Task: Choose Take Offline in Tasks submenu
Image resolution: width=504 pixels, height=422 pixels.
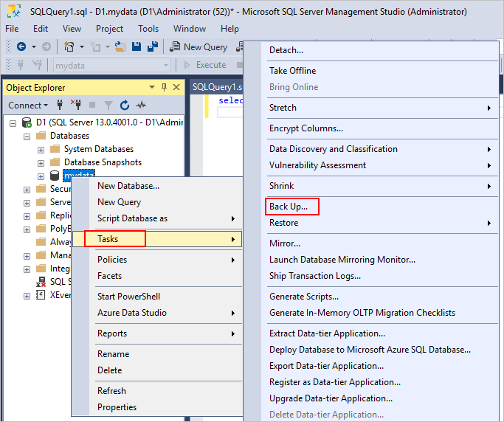Action: [292, 71]
